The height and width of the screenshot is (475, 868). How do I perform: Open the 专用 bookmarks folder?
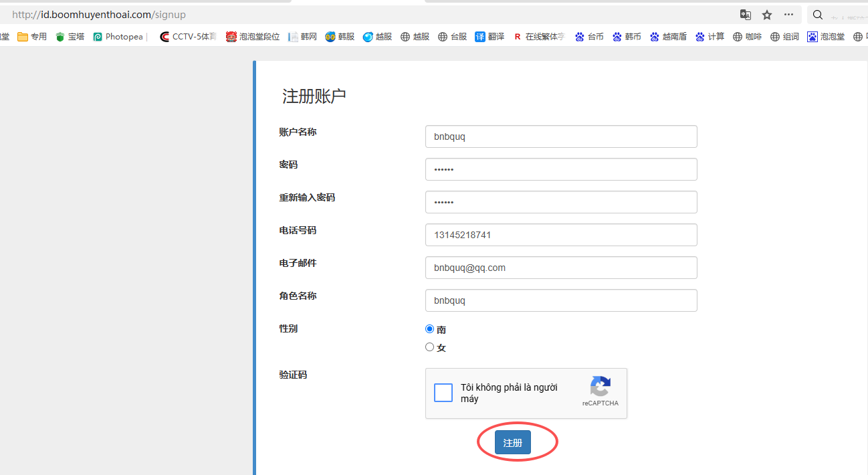pos(32,37)
